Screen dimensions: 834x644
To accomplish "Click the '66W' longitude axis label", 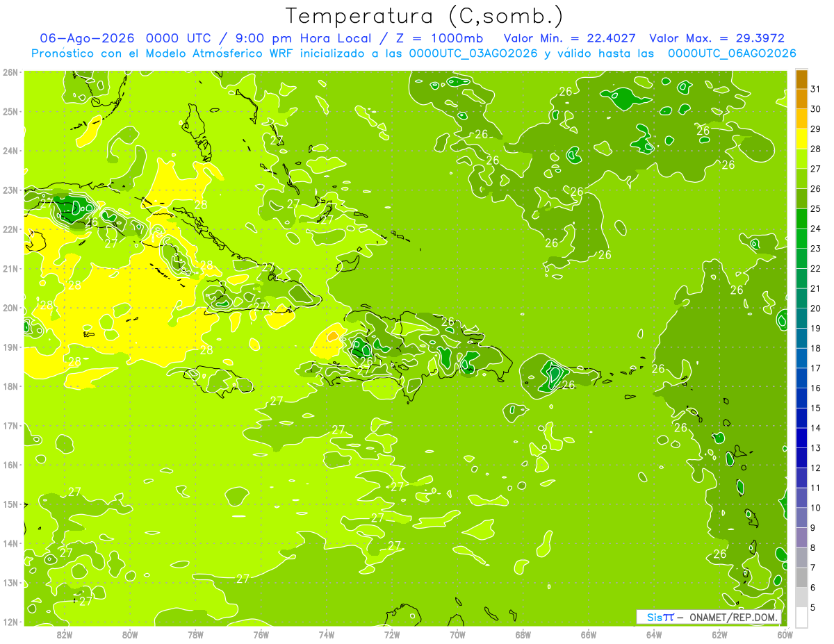I will pyautogui.click(x=589, y=635).
